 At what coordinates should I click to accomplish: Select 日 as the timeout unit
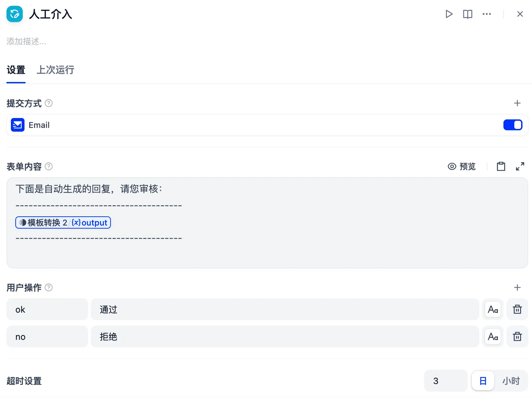(483, 381)
